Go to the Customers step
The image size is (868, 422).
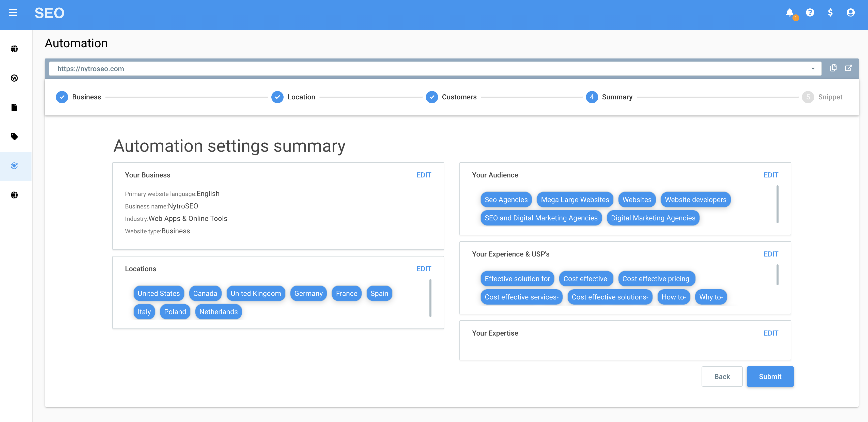[451, 97]
